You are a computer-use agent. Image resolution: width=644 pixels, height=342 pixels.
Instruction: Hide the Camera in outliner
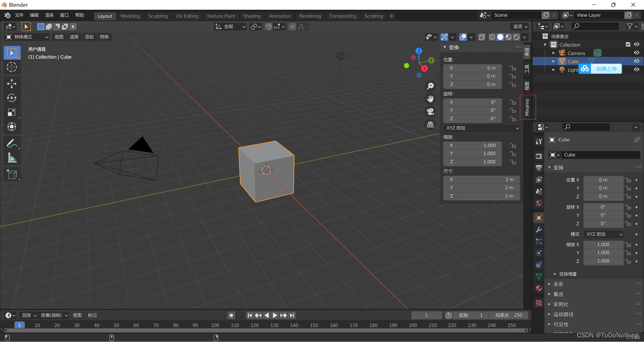(636, 53)
